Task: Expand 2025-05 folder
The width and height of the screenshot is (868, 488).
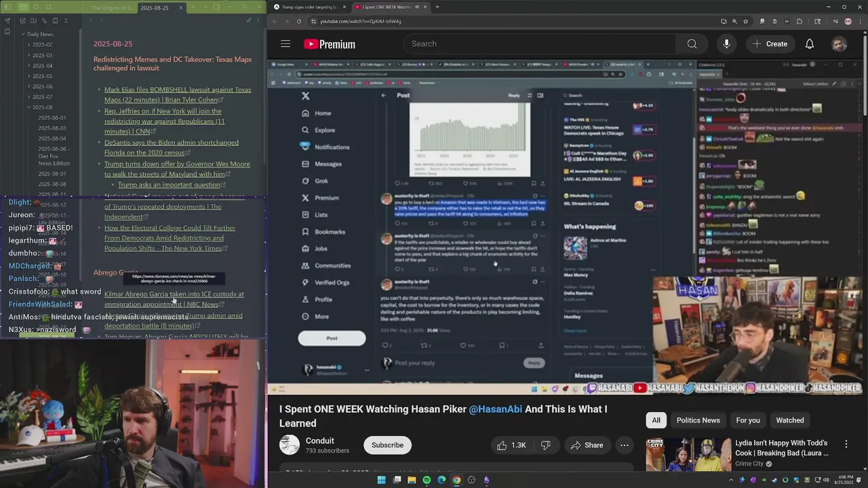Action: tap(29, 76)
